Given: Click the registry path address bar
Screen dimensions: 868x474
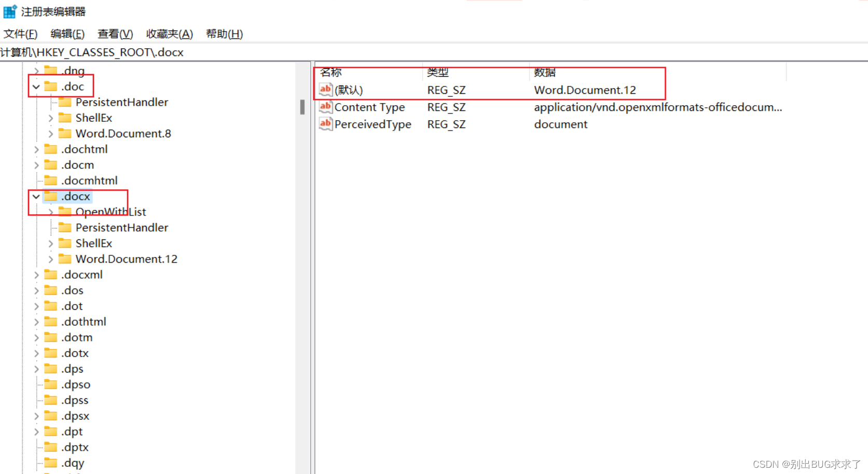Looking at the screenshot, I should click(x=434, y=52).
